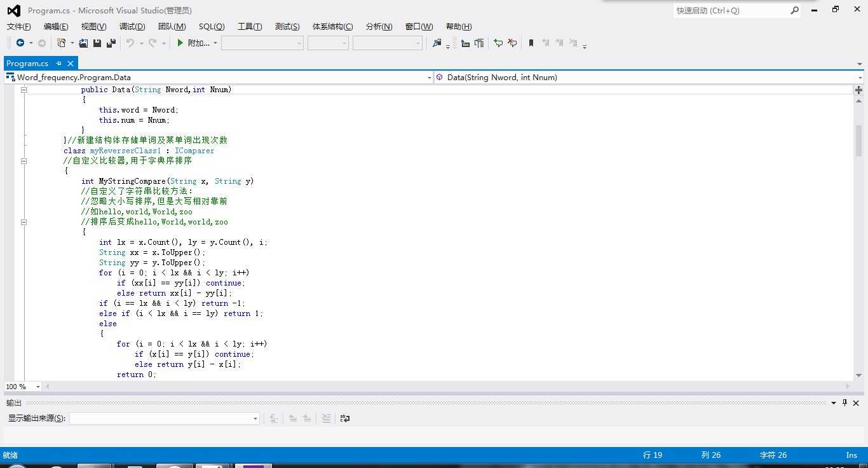
Task: Open Find in Files from the toolbar
Action: point(437,43)
